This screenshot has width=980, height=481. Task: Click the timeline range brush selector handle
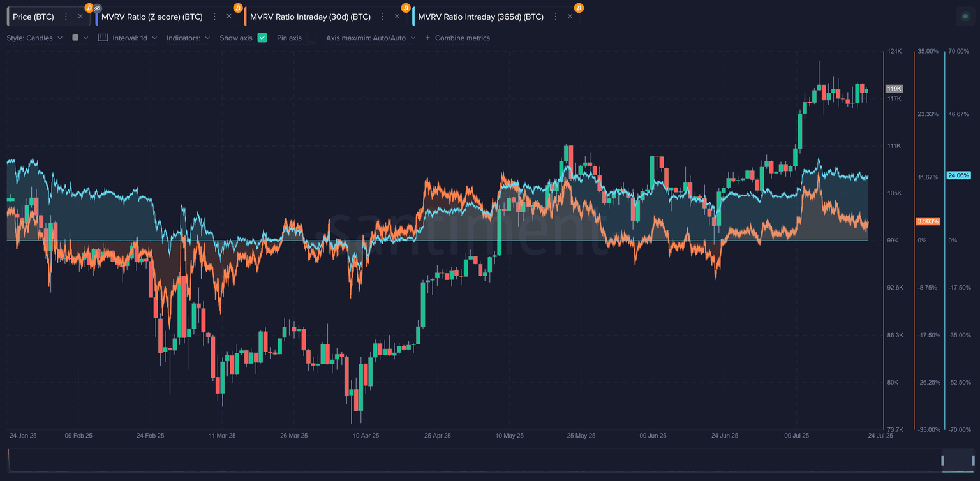(x=942, y=461)
